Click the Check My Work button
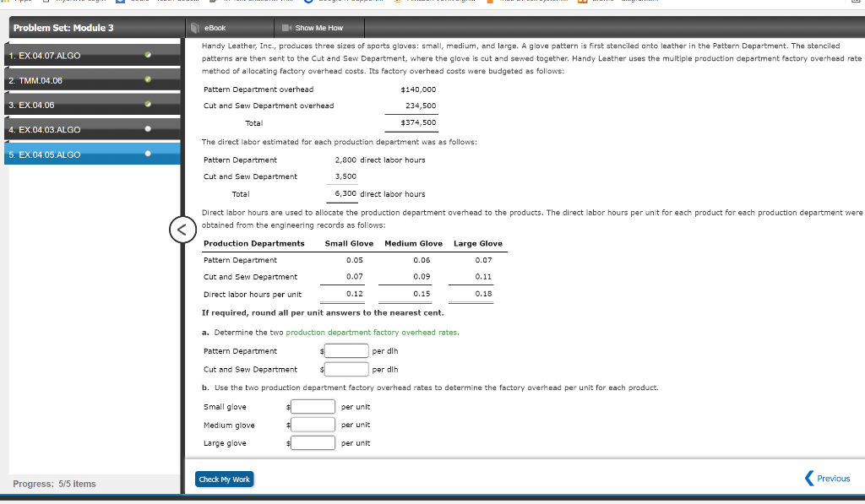The image size is (865, 504). pos(224,479)
